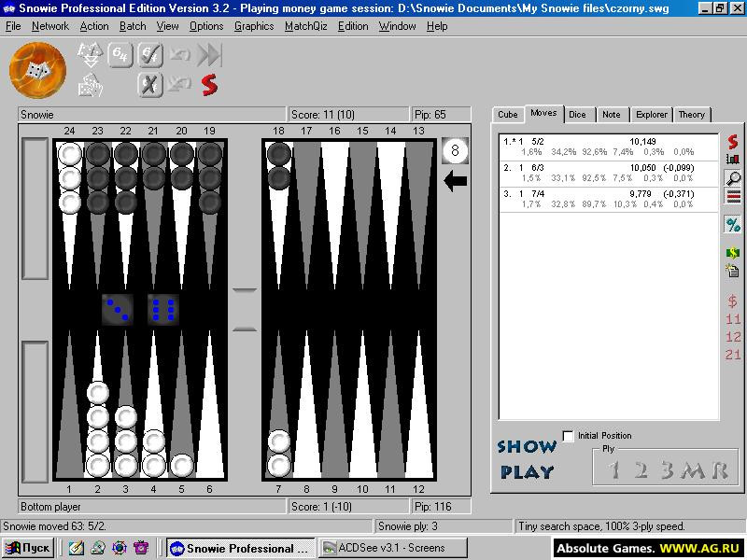Screen dimensions: 747x560
Task: Click the red S icon beside moves list
Action: coord(733,142)
